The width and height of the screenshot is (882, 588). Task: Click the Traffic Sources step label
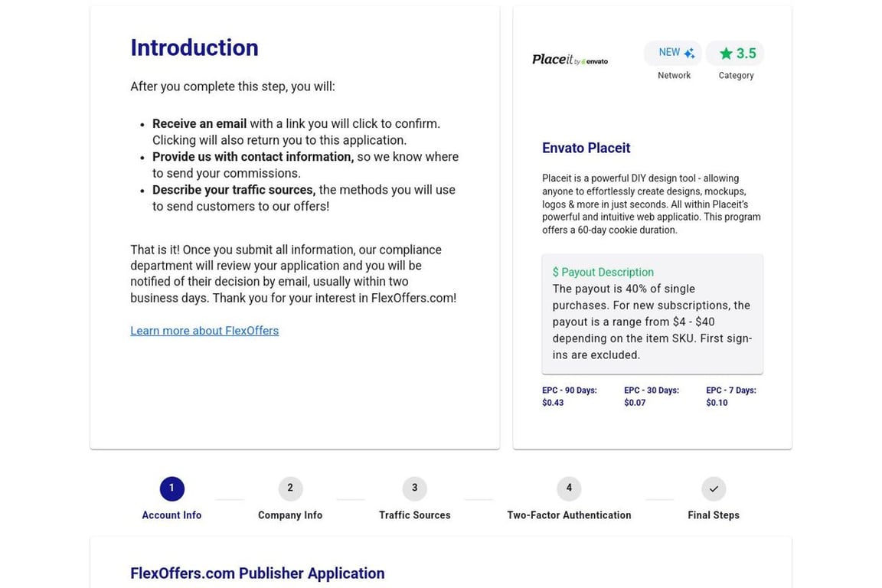coord(414,514)
